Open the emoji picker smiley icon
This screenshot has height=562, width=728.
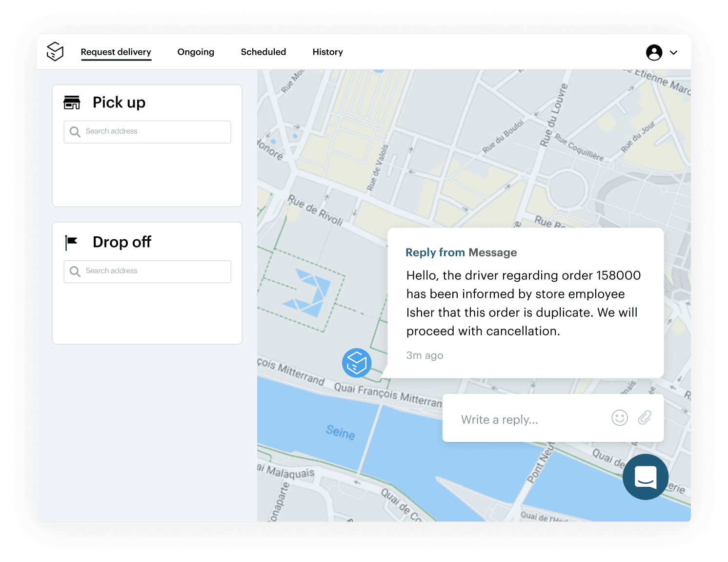click(620, 418)
